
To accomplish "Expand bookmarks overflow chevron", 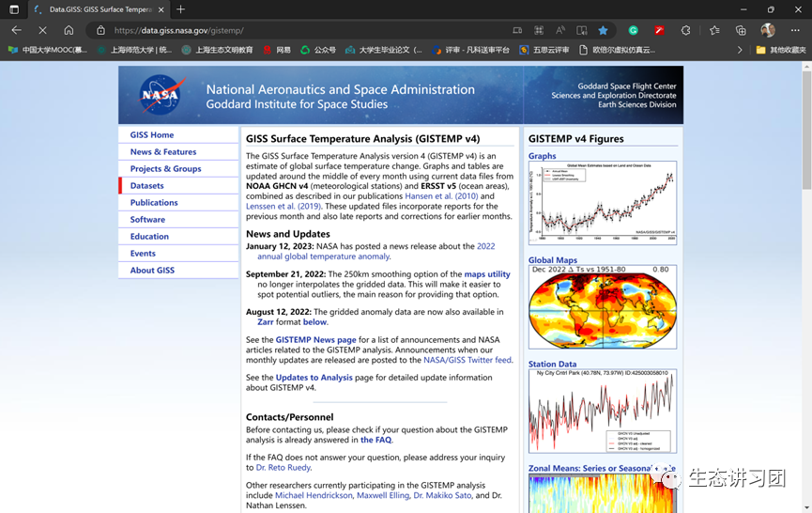I will [x=740, y=50].
